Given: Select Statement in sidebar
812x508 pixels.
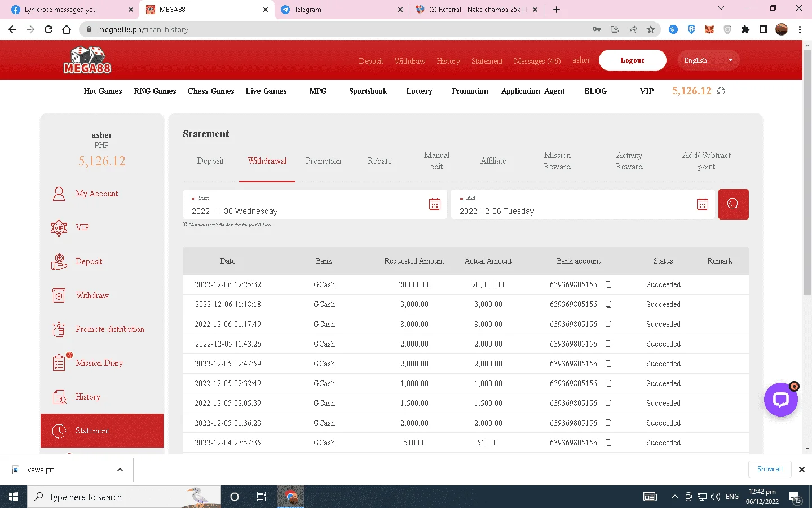Looking at the screenshot, I should (102, 431).
